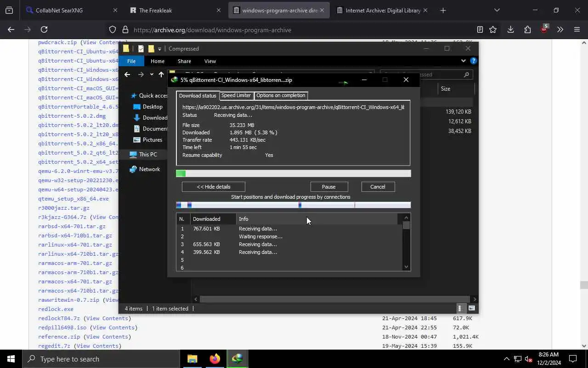Expand the Explorer ribbon chevron
The image size is (588, 368).
pyautogui.click(x=463, y=61)
